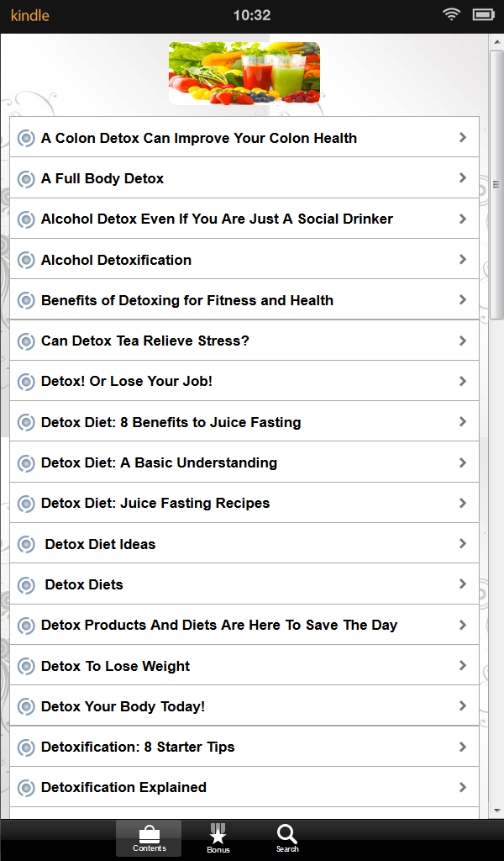This screenshot has width=504, height=861.
Task: Expand chevron for Detox Your Body Today
Action: tap(462, 705)
